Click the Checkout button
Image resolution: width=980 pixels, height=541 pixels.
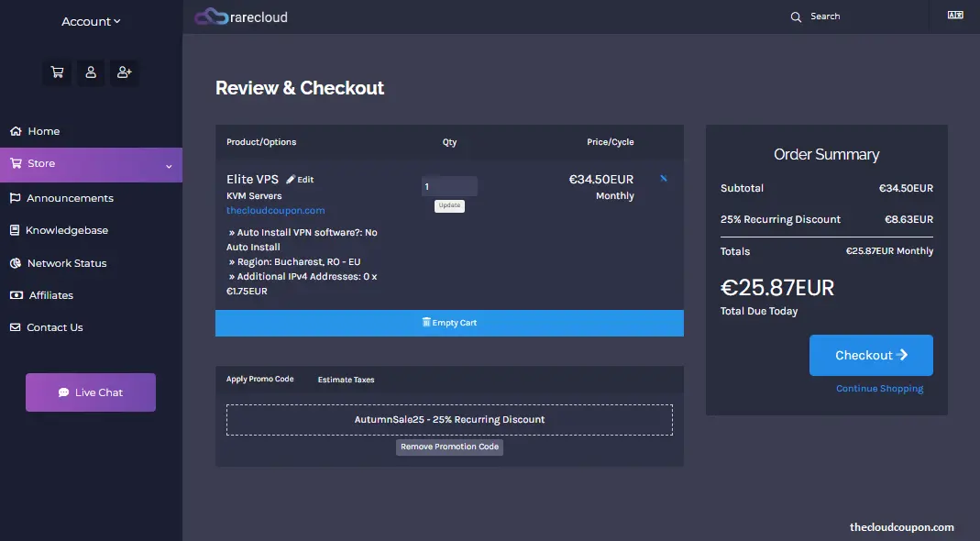click(x=870, y=355)
